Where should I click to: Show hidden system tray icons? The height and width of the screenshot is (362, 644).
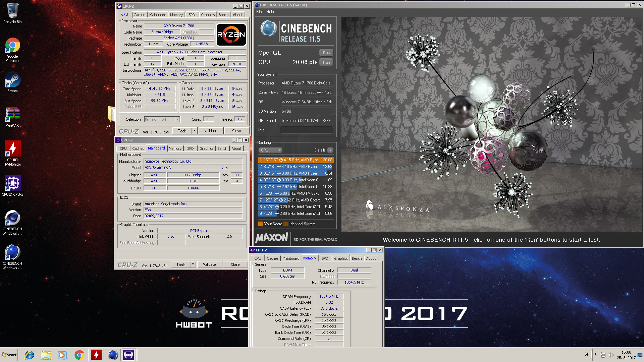pyautogui.click(x=595, y=355)
